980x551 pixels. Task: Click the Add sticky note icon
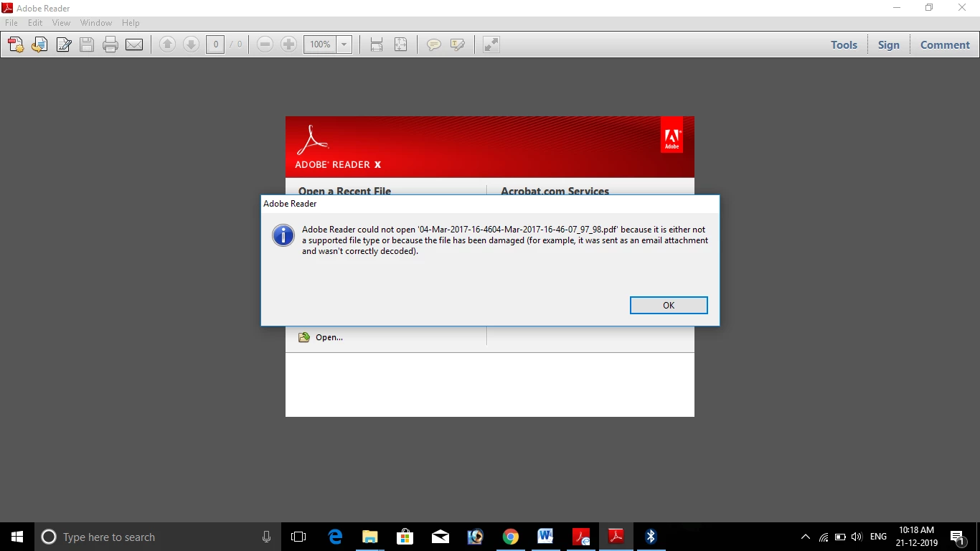click(x=433, y=44)
